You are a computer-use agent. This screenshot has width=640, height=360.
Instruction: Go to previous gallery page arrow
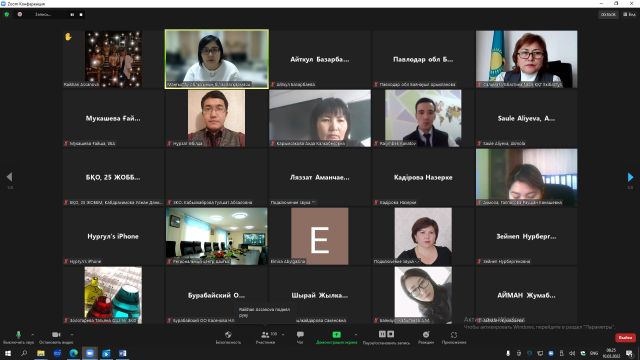9,177
